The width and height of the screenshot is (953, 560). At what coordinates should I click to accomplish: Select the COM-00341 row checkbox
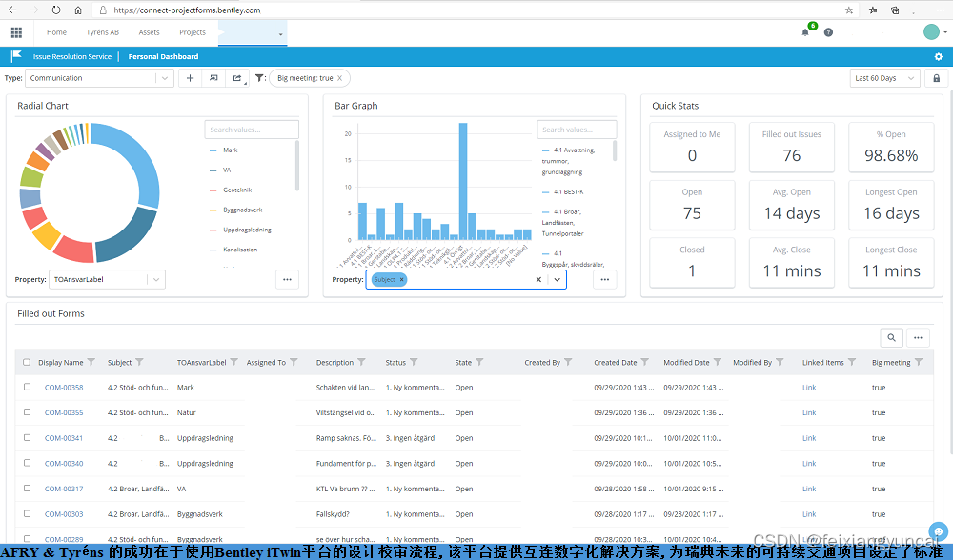tap(27, 438)
